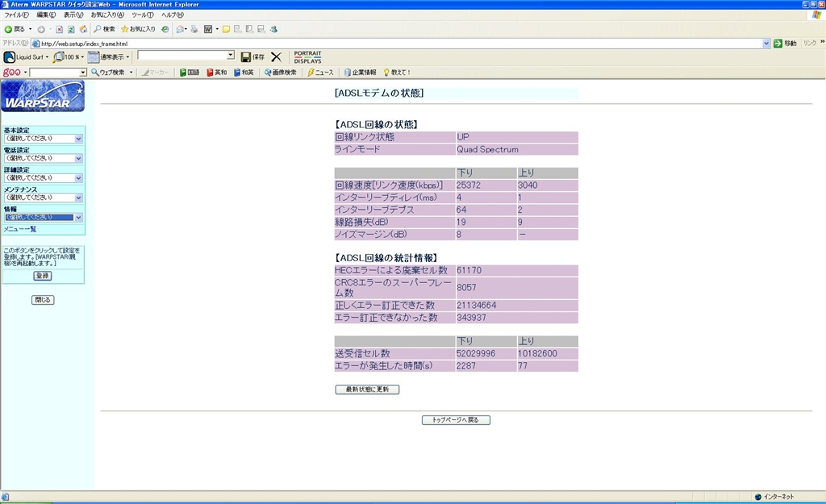
Task: Print the page with the printer icon
Action: [194, 30]
